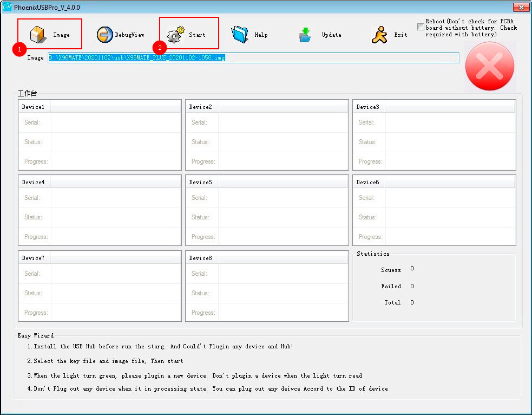This screenshot has height=415, width=532.
Task: Click the Exit button label
Action: pos(400,35)
